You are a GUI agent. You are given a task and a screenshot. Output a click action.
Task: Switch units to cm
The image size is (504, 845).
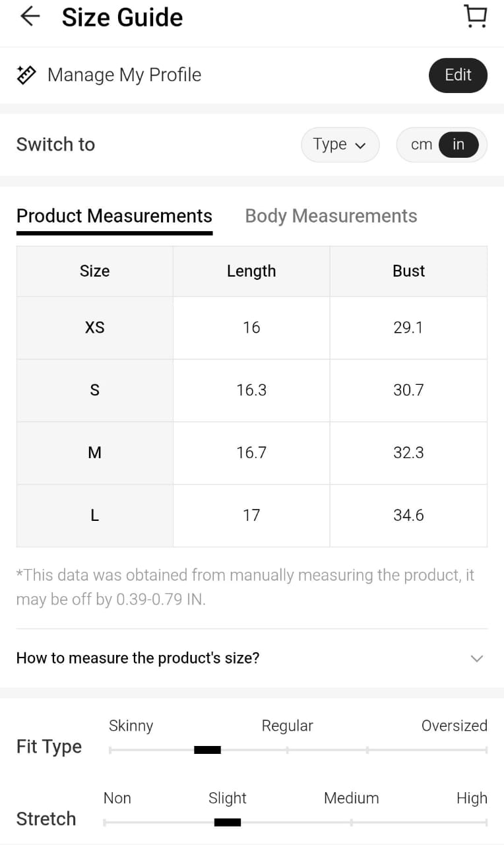click(421, 145)
